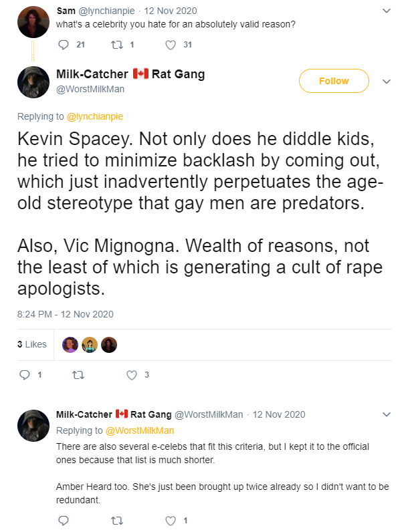This screenshot has width=406, height=532.
Task: Open the 8:24 PM timestamp link
Action: [65, 314]
